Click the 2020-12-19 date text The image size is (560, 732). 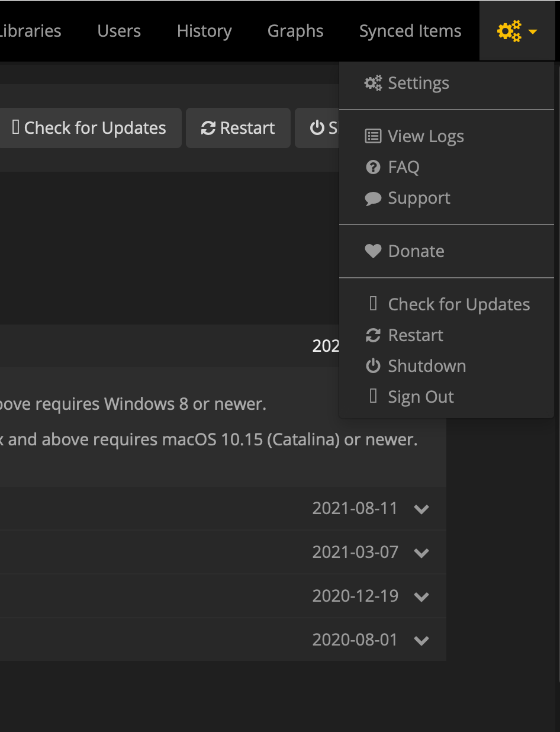tap(355, 596)
